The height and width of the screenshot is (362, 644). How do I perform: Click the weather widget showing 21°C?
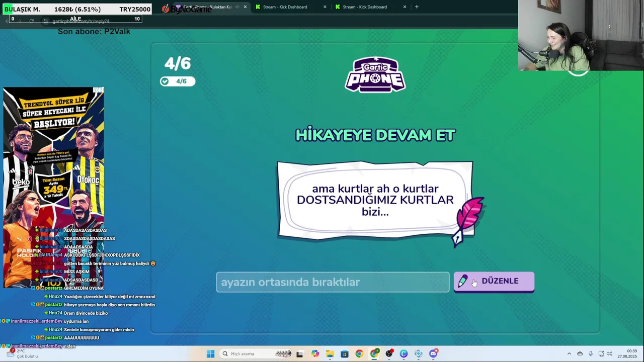point(23,354)
